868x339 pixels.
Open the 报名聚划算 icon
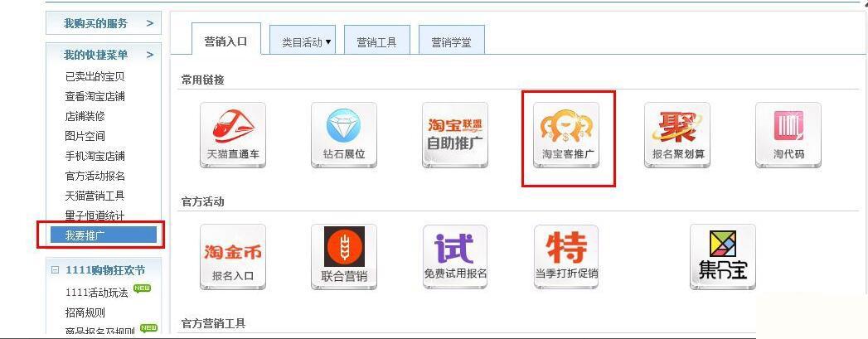point(677,135)
